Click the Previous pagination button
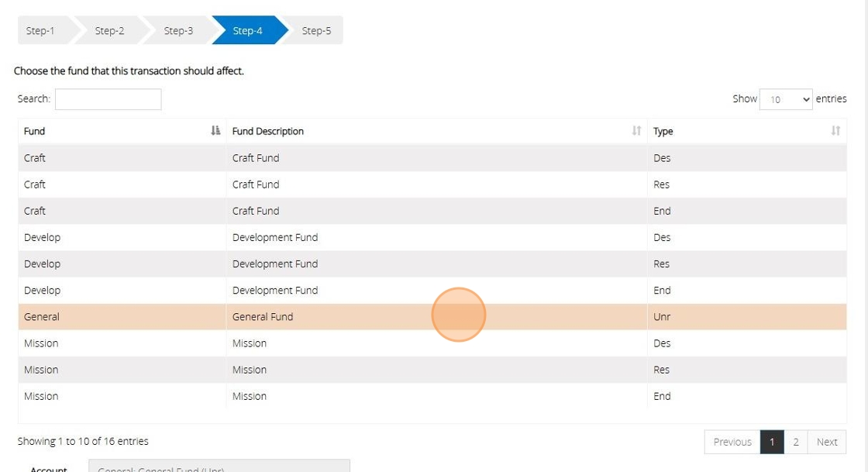 pos(732,442)
